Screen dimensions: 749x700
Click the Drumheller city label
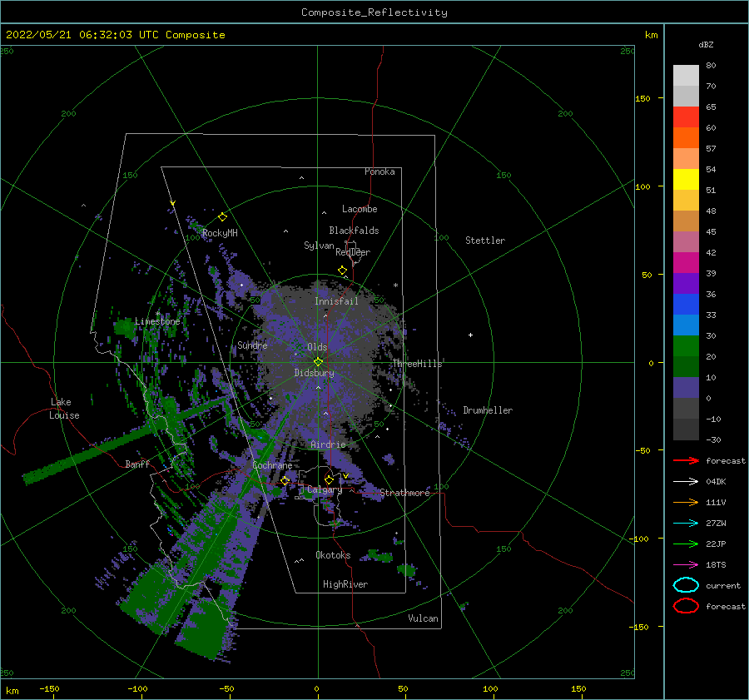488,410
